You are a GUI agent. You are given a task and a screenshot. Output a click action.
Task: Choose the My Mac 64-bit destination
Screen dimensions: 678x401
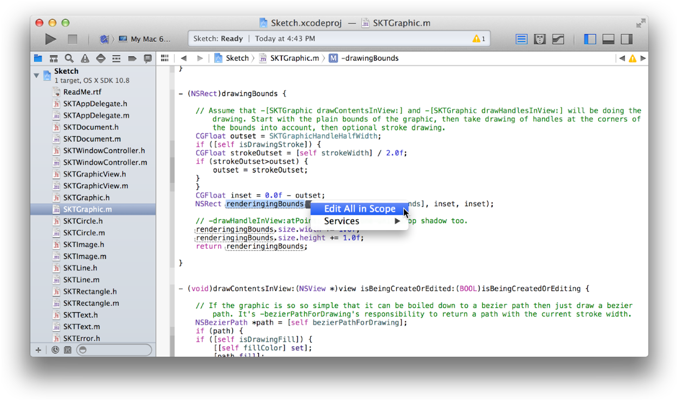144,39
